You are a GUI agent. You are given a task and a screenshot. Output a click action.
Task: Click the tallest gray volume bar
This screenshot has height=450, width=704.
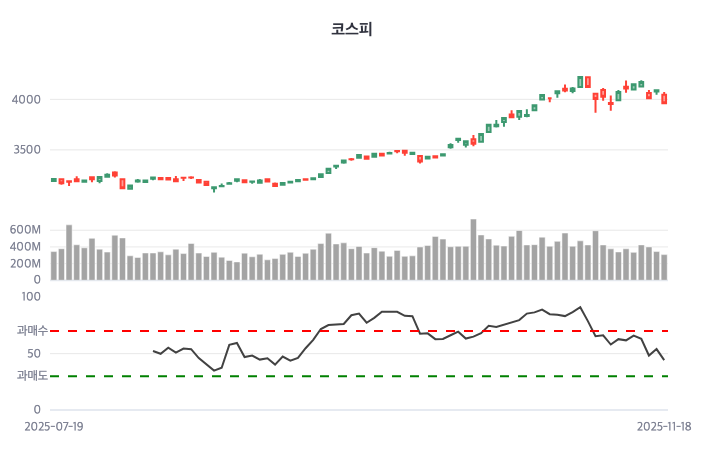pos(473,250)
